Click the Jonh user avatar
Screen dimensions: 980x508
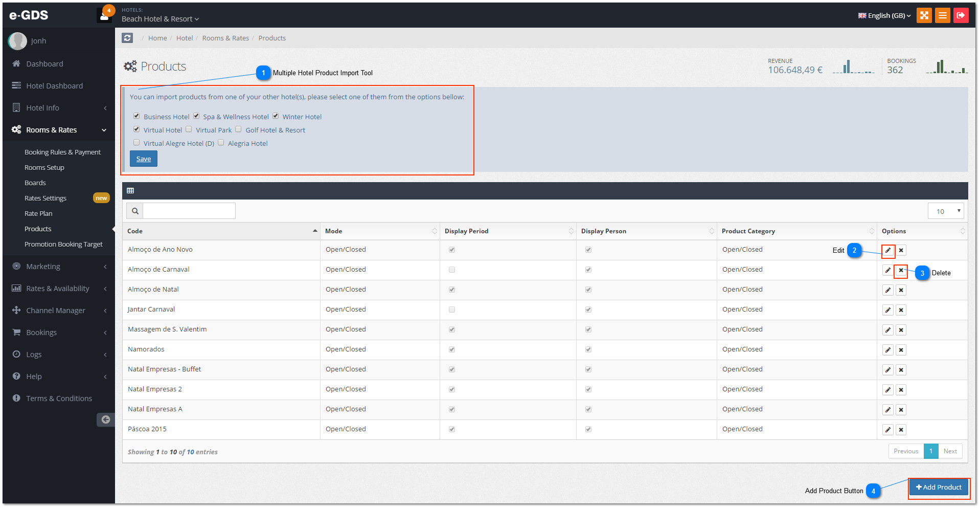[17, 41]
